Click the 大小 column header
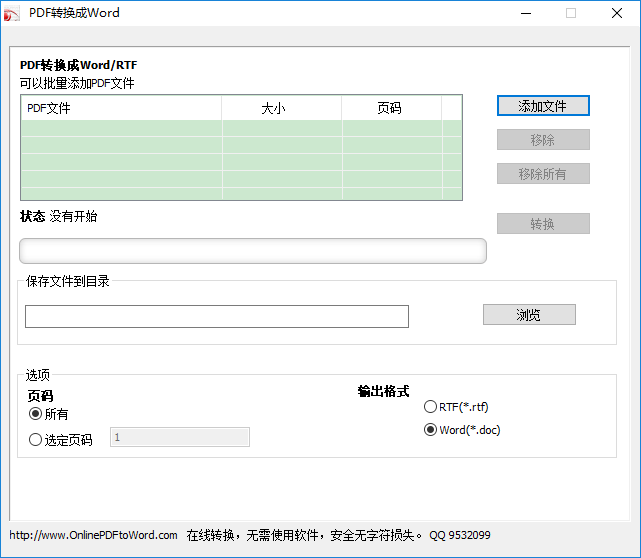This screenshot has width=641, height=558. (x=282, y=108)
